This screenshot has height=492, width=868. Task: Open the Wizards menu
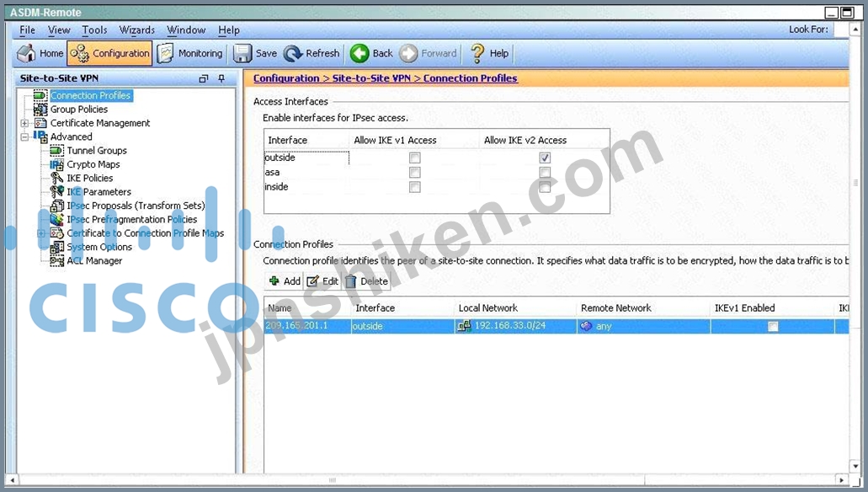click(136, 30)
